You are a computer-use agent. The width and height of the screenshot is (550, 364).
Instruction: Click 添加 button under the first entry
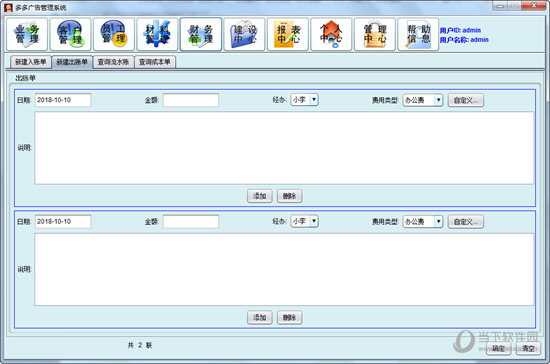click(260, 196)
